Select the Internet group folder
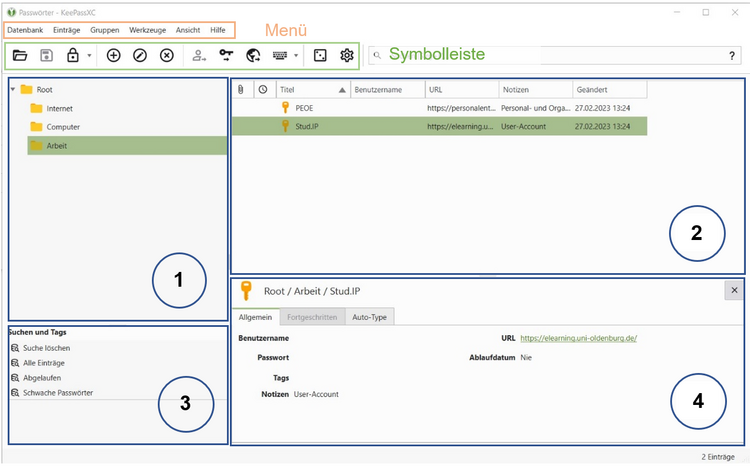The width and height of the screenshot is (750, 467). pyautogui.click(x=52, y=109)
